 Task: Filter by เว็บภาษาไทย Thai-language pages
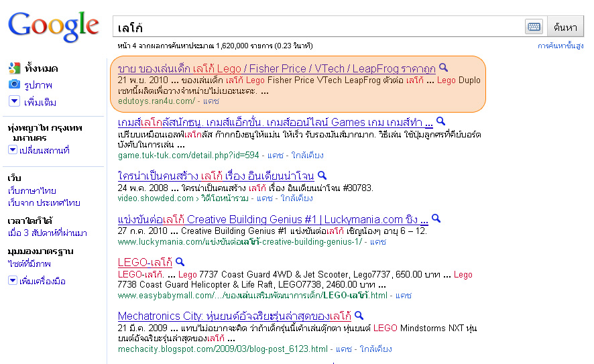[x=32, y=190]
